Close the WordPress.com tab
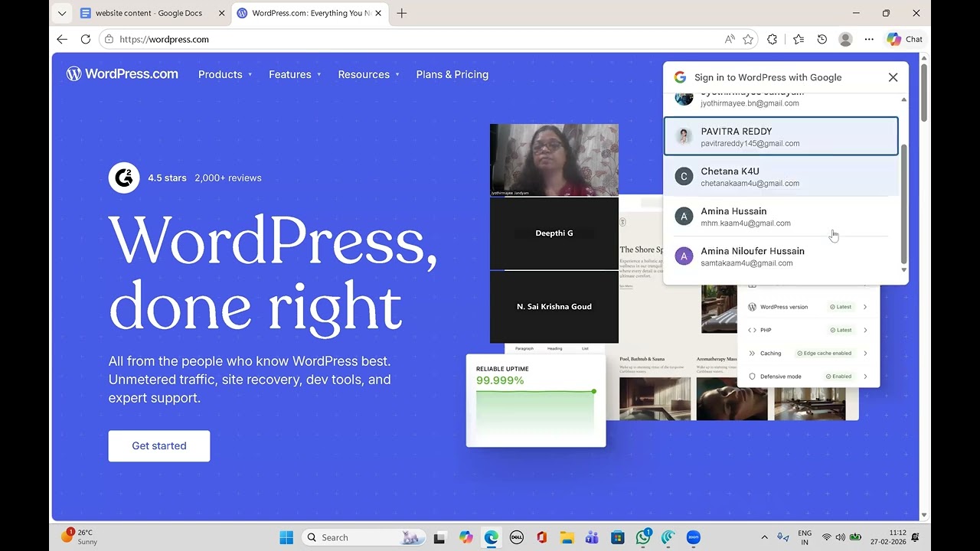The width and height of the screenshot is (980, 551). [378, 13]
